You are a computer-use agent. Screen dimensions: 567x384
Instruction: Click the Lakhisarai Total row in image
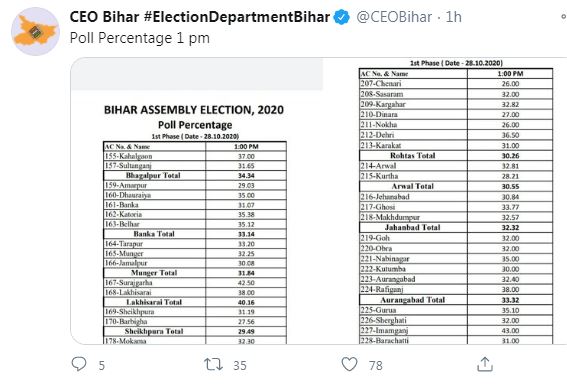pos(195,302)
